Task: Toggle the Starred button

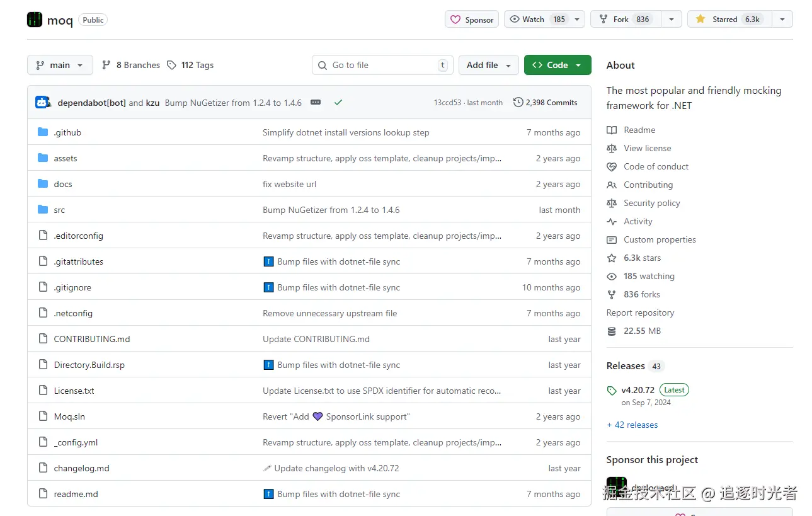Action: pyautogui.click(x=729, y=19)
